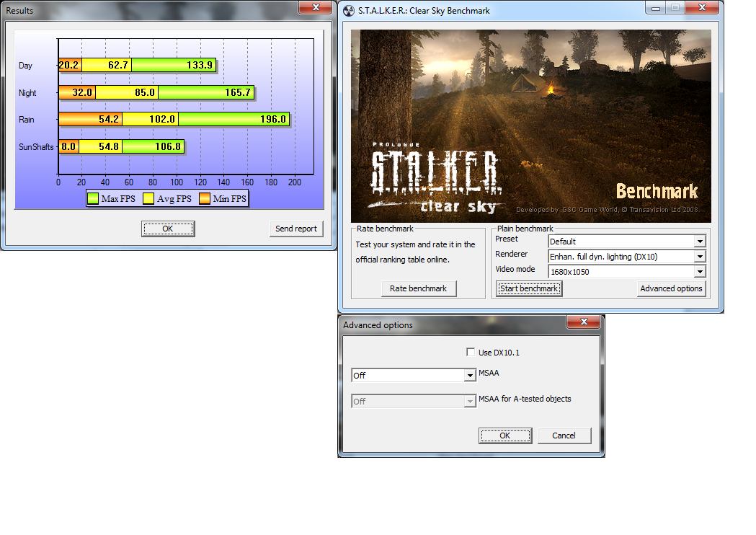Click the Rain row label in chart
This screenshot has height=535, width=756.
pos(27,119)
